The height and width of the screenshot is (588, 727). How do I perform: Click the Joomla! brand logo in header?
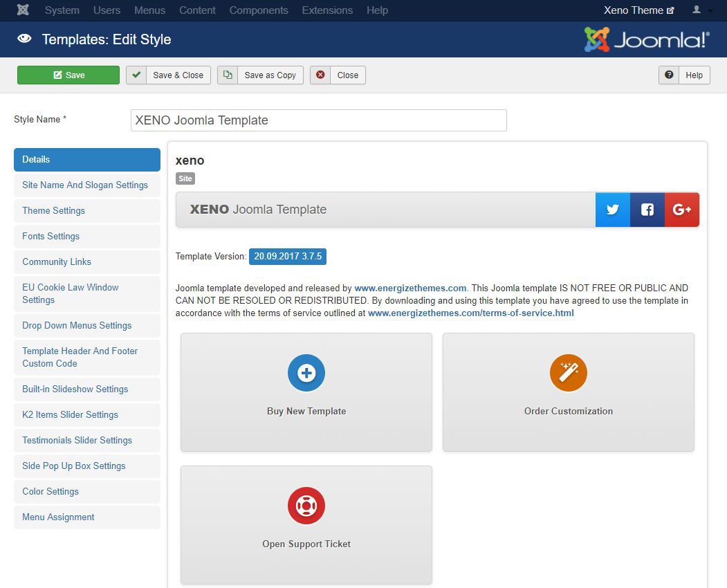(647, 39)
